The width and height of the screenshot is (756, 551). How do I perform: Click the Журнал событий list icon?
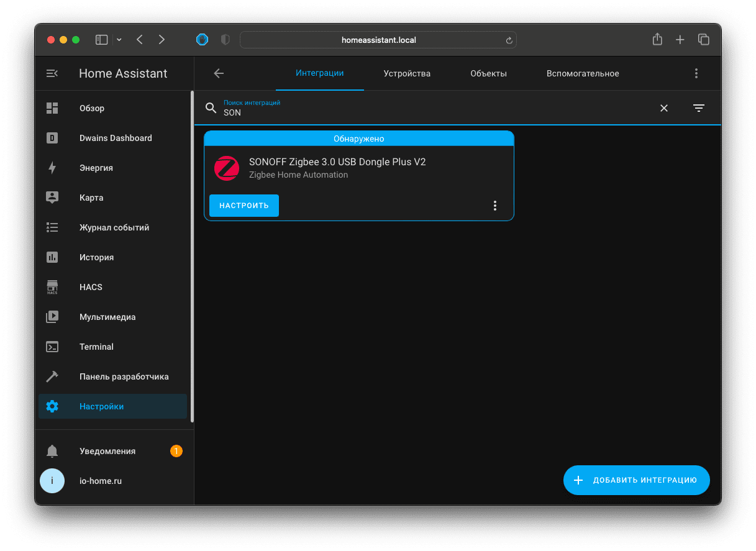pyautogui.click(x=52, y=227)
